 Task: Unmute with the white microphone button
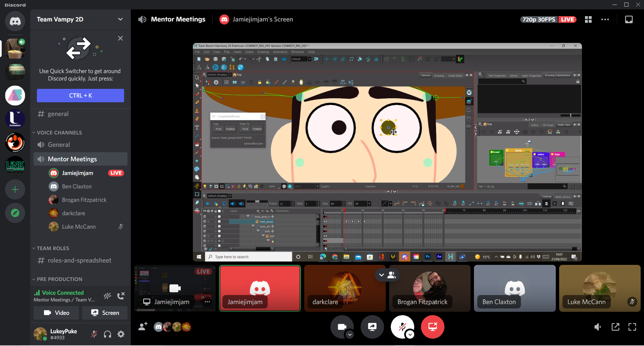click(x=402, y=327)
